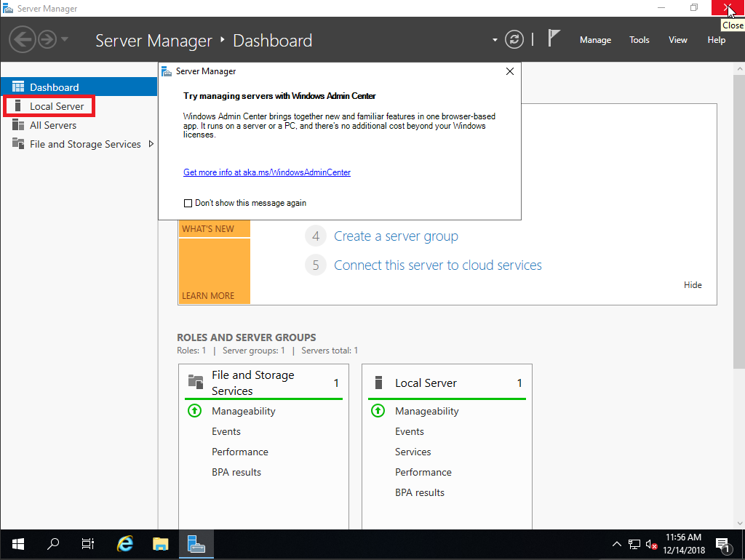Open BPA results in Local Server tile
This screenshot has height=560, width=745.
click(420, 492)
